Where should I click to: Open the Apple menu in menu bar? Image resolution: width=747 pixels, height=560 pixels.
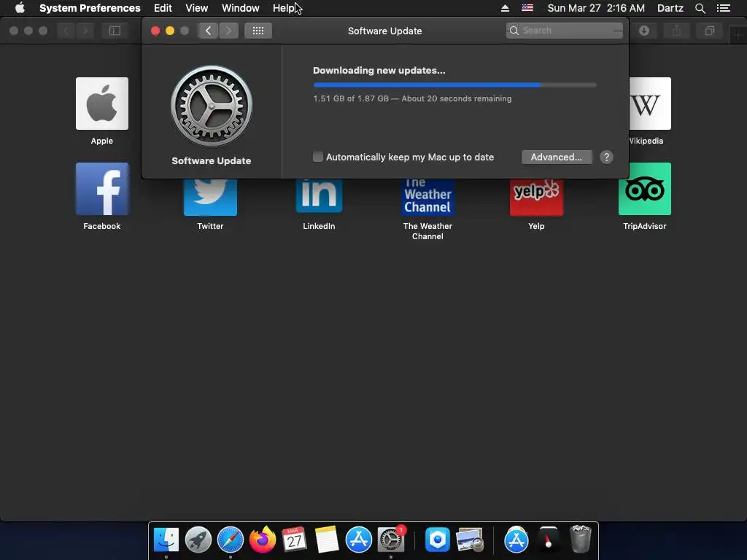20,8
